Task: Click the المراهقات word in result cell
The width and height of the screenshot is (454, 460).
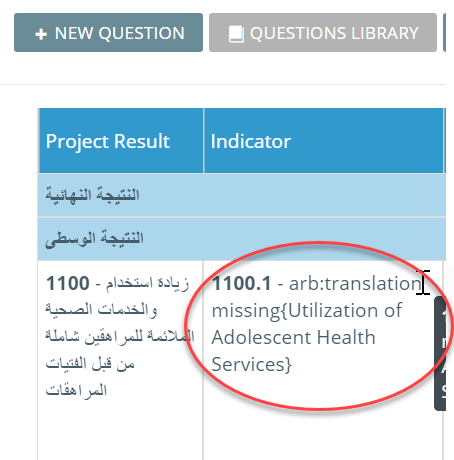Action: point(76,390)
